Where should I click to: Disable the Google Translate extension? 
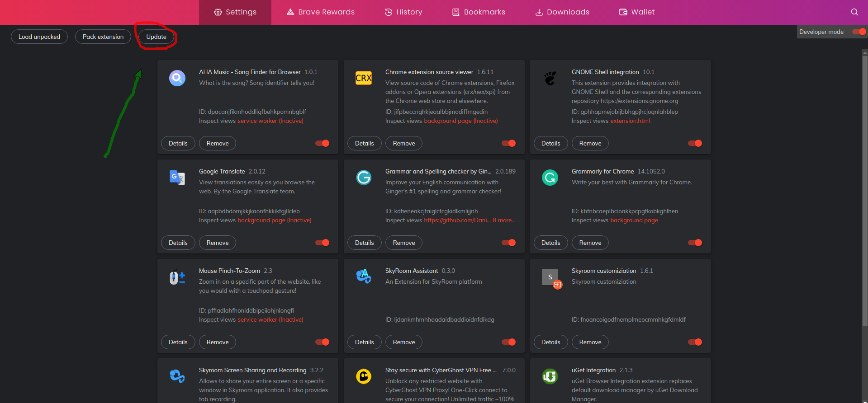click(x=323, y=243)
